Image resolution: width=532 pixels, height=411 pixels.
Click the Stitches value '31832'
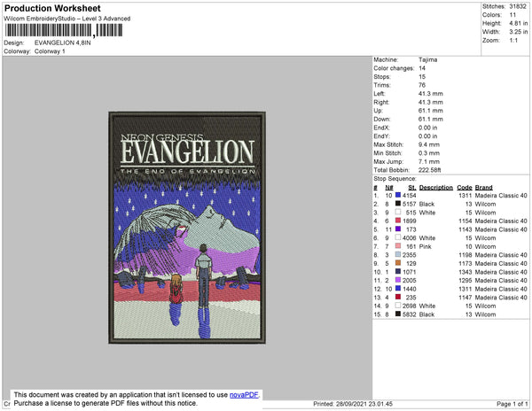518,6
